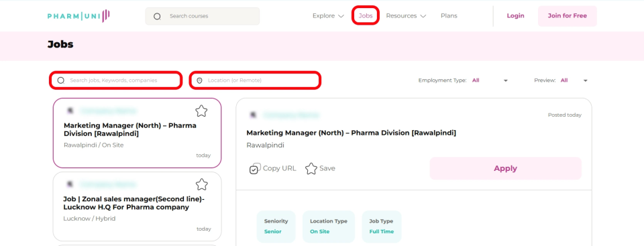Open the Plans nav item

(x=449, y=16)
